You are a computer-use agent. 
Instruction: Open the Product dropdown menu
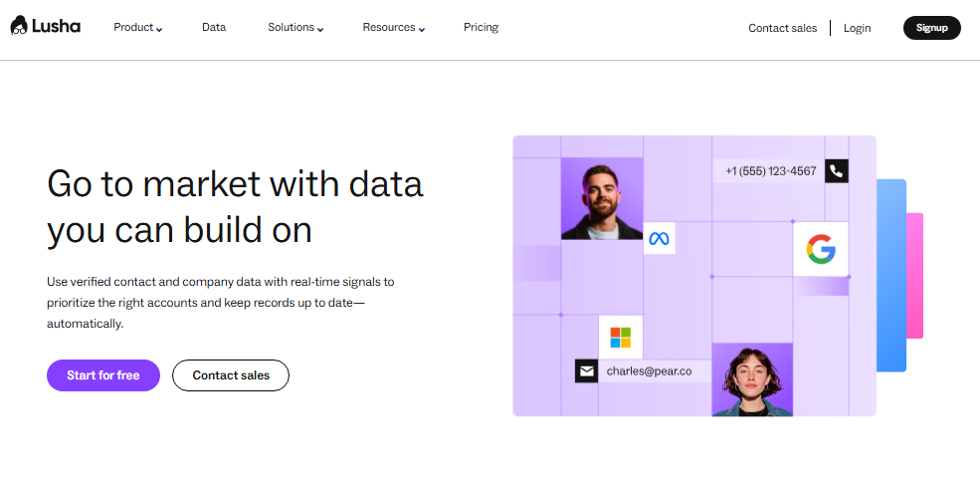(138, 28)
